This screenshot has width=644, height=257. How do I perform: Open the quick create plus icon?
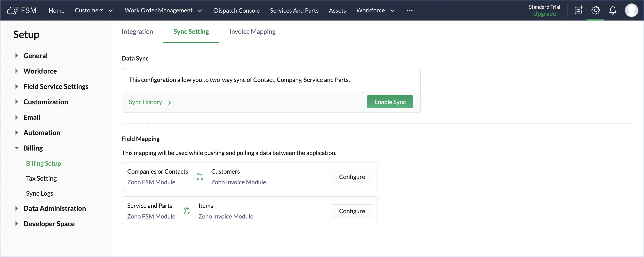click(x=578, y=10)
